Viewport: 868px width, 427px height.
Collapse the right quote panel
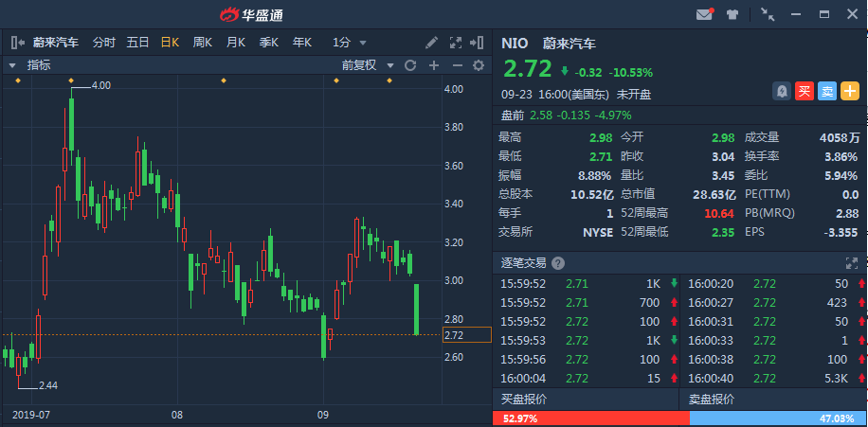tap(477, 43)
